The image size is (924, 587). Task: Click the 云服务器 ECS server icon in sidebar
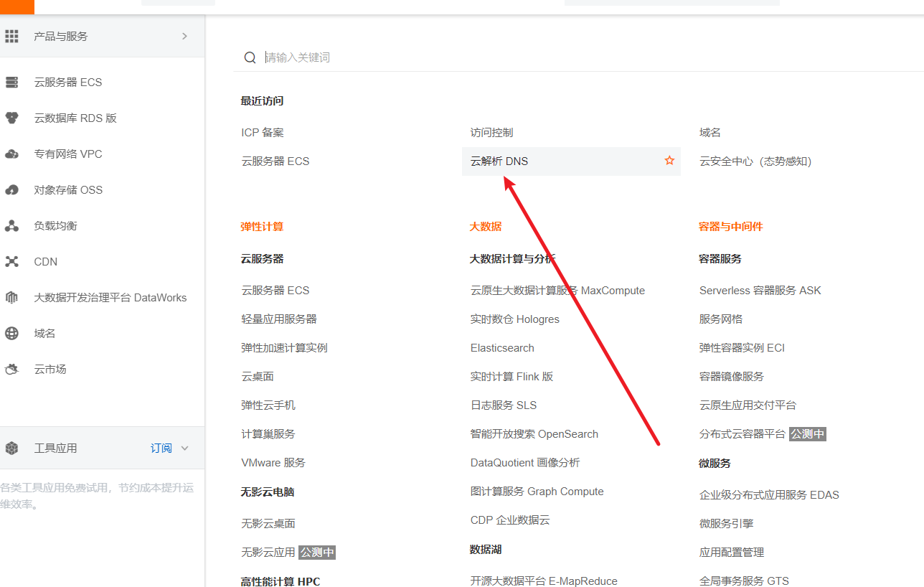pyautogui.click(x=11, y=83)
